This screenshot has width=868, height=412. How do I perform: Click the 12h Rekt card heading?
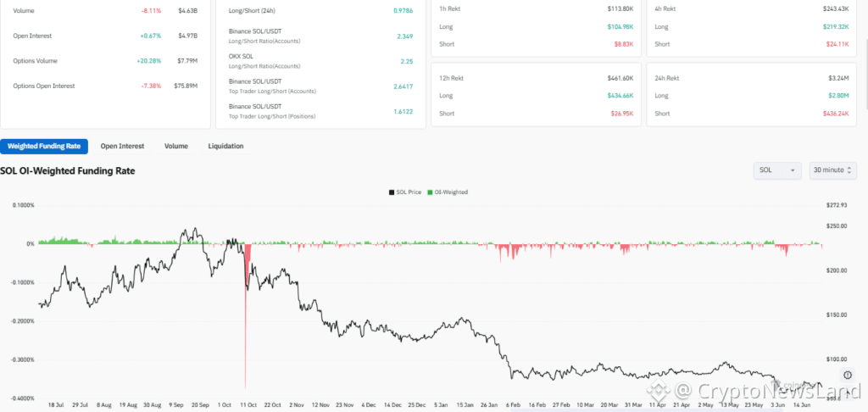coord(451,78)
